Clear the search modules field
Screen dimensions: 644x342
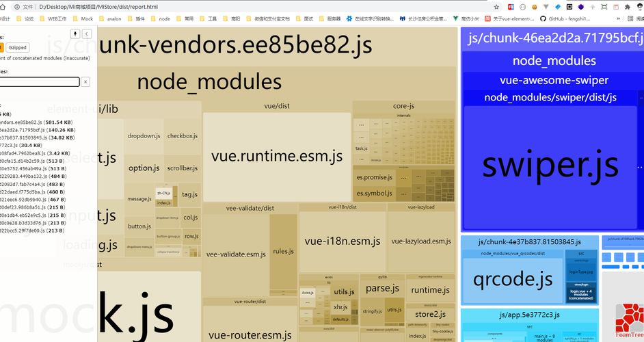click(x=85, y=82)
